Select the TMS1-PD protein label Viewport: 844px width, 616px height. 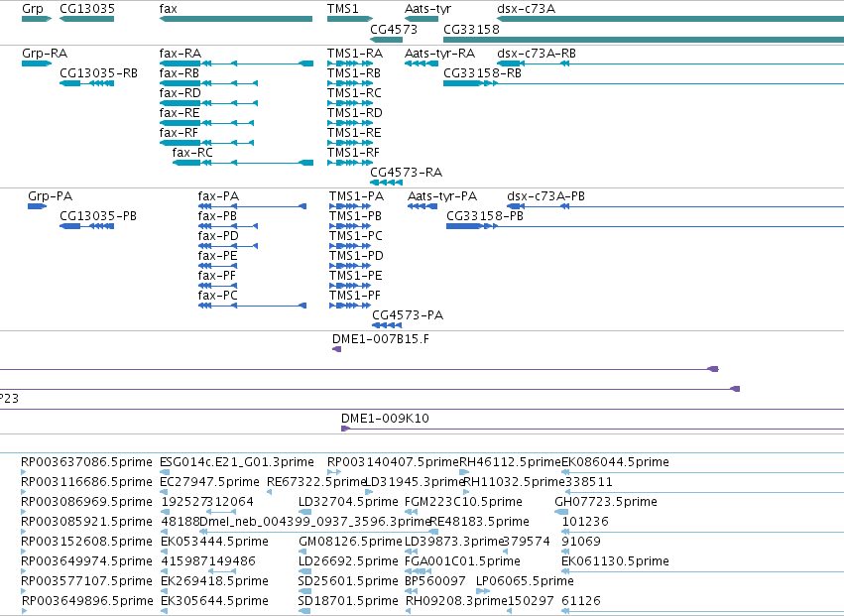[x=356, y=256]
